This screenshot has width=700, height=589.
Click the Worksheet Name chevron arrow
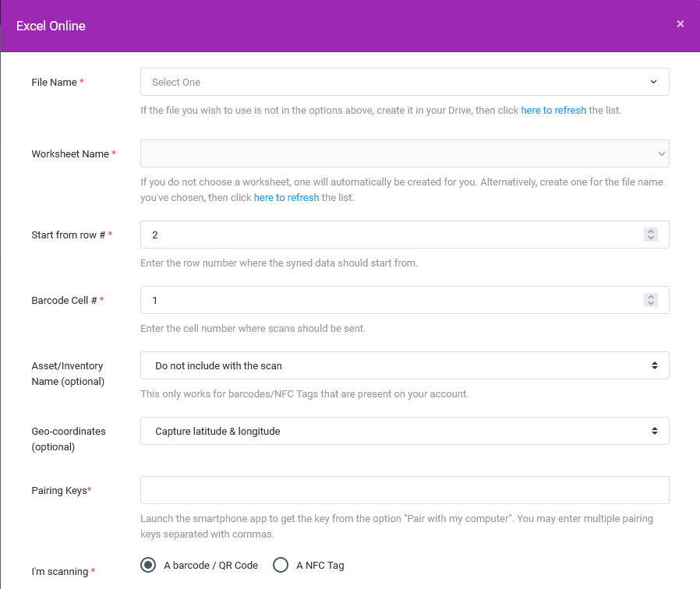[x=662, y=154]
